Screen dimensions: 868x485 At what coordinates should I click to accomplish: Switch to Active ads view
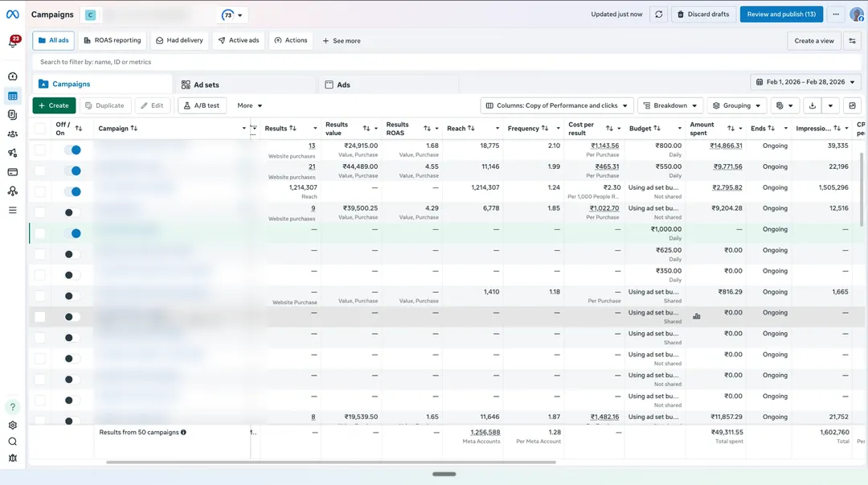(239, 40)
